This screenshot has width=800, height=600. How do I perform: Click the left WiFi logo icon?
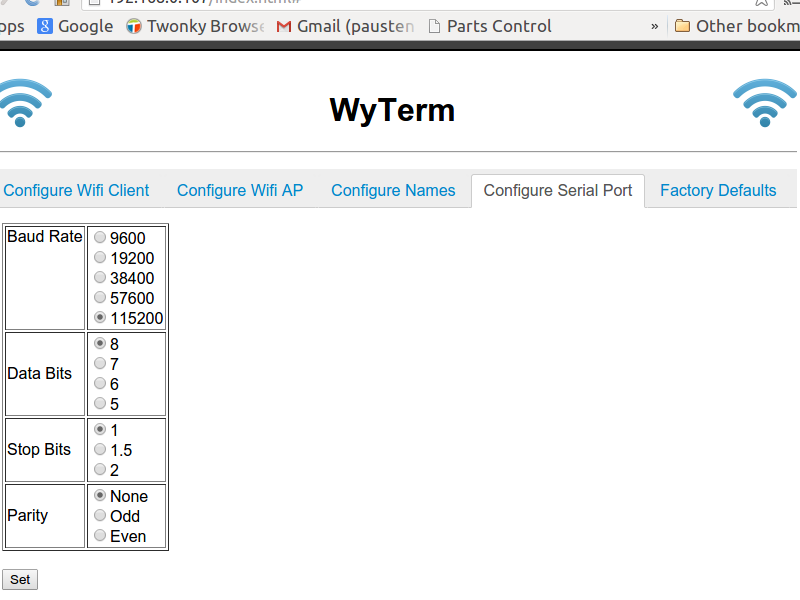(22, 103)
